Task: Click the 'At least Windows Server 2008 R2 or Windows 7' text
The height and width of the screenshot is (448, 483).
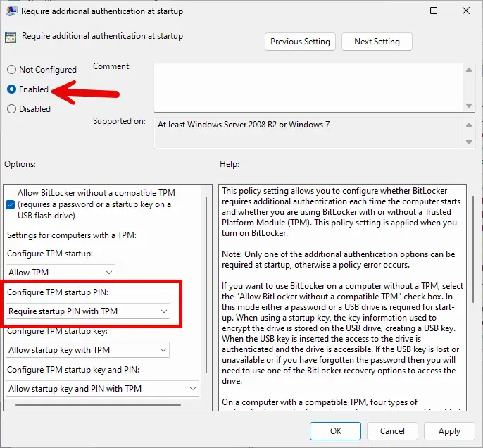Action: [x=244, y=125]
